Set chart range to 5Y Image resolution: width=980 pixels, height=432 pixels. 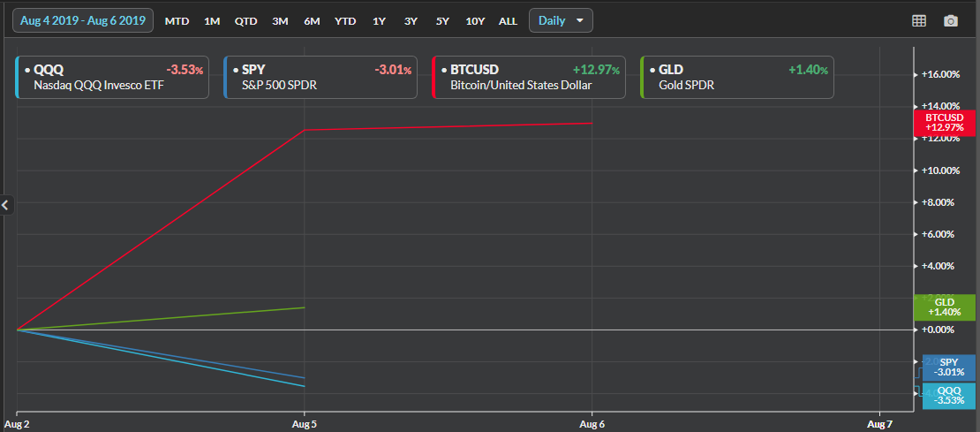pyautogui.click(x=442, y=21)
